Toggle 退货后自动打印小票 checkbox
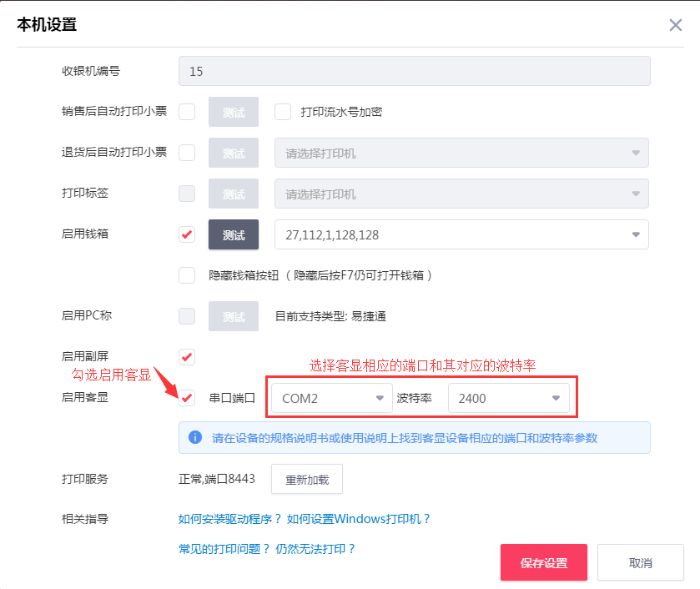Viewport: 700px width, 589px height. click(187, 153)
